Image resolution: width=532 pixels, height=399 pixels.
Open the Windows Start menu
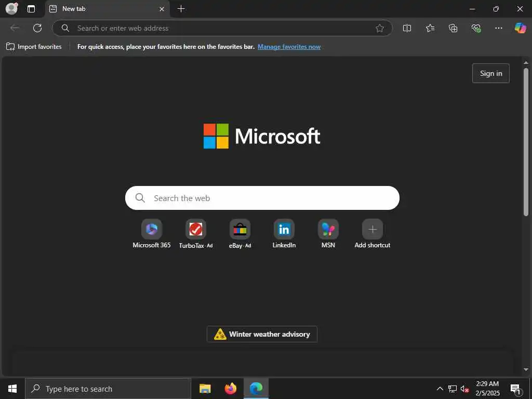[12, 389]
